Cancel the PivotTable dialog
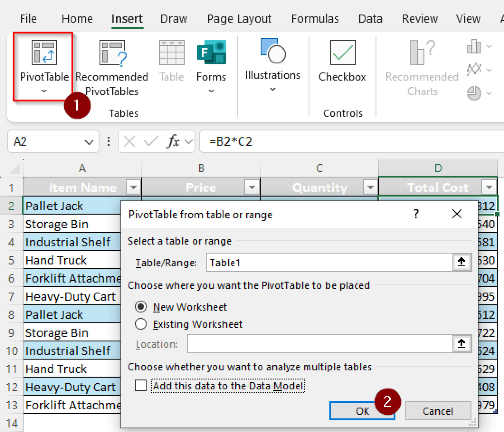The image size is (504, 432). pyautogui.click(x=438, y=411)
